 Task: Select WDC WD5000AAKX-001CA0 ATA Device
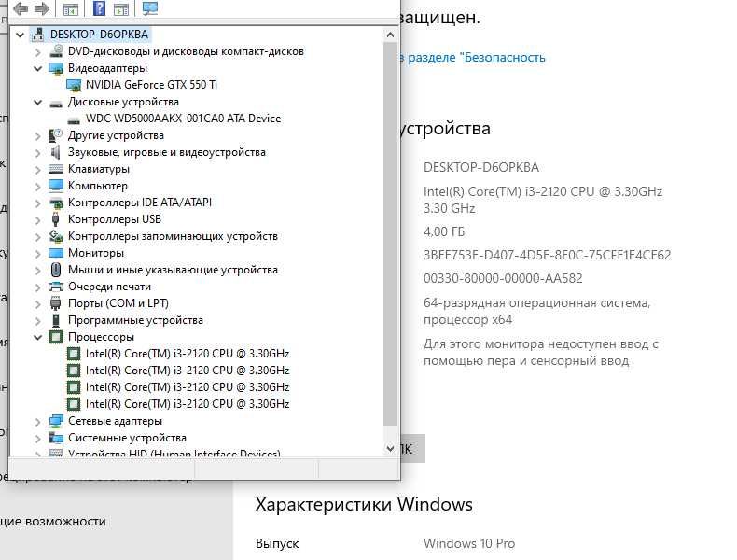pos(183,119)
